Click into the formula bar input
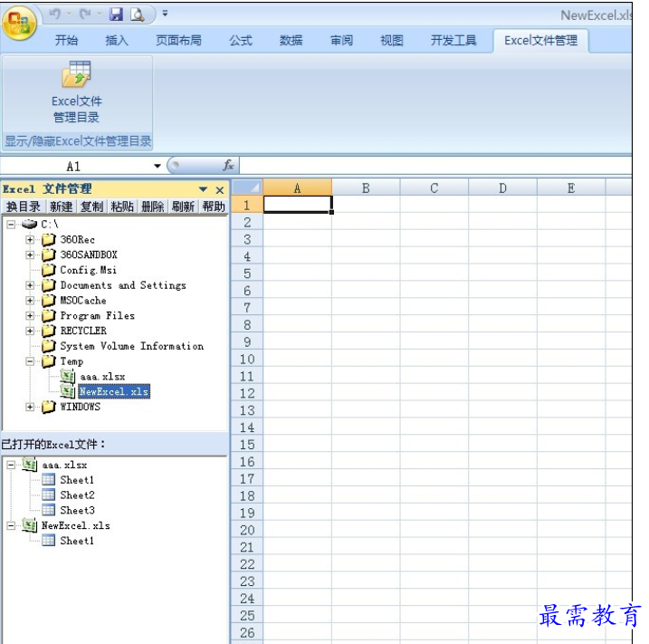This screenshot has width=649, height=644. click(435, 166)
